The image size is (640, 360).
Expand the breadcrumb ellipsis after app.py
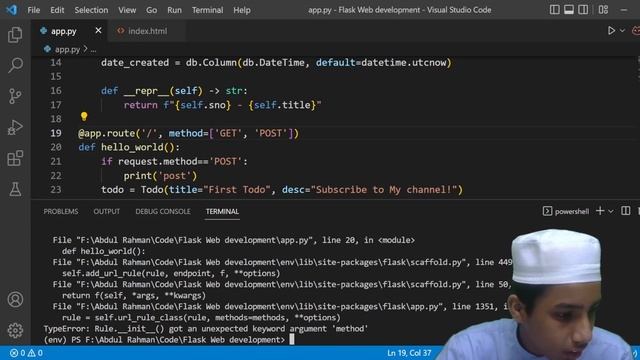coord(93,50)
